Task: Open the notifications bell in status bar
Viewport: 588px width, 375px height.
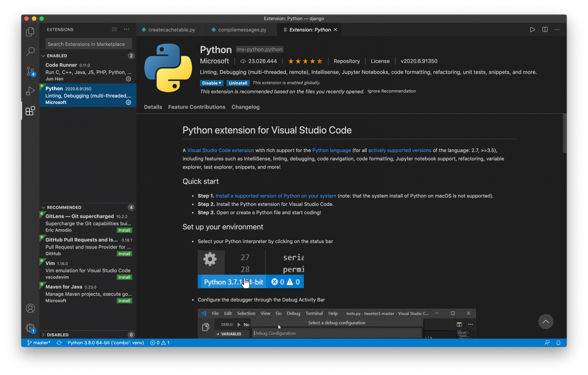Action: [x=558, y=342]
